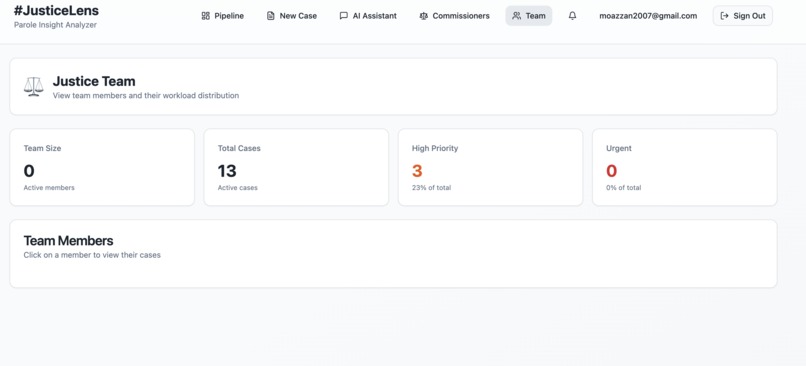Open the Pipeline nav item
The width and height of the screenshot is (806, 366).
pyautogui.click(x=223, y=16)
